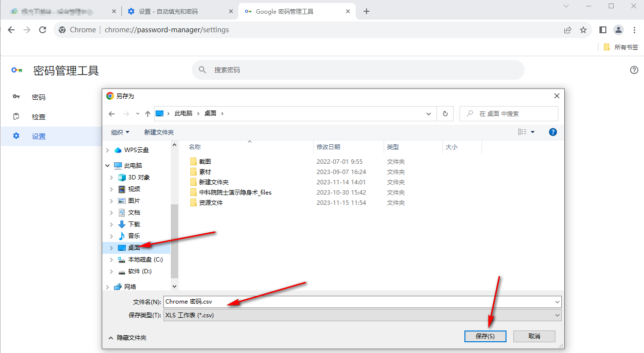Select 本地磁盘 (C:) in the tree
Screen dimensions: 644x353
pos(145,260)
